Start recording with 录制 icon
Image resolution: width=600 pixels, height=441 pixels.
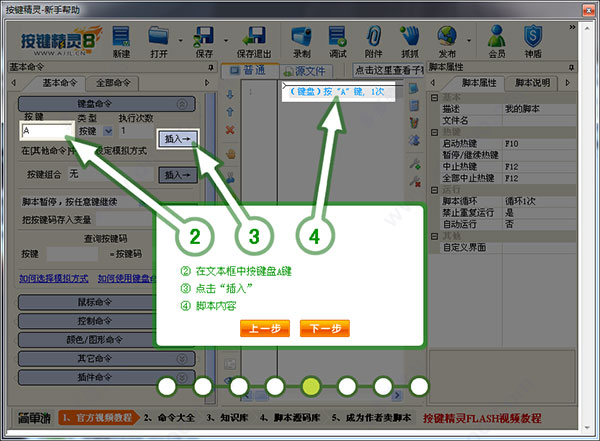302,41
